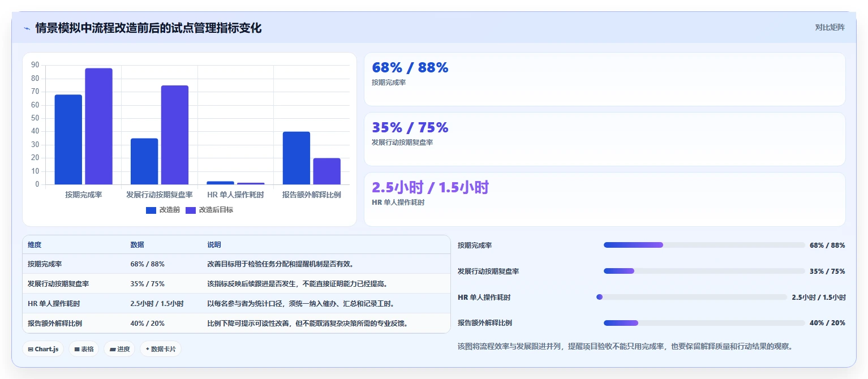Click the 说明 column header

[214, 245]
